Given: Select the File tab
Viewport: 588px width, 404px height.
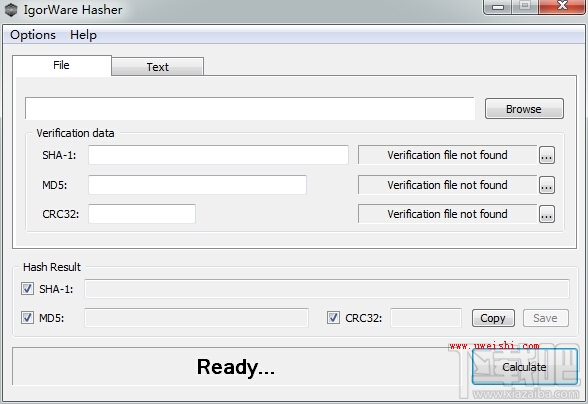Looking at the screenshot, I should (62, 65).
